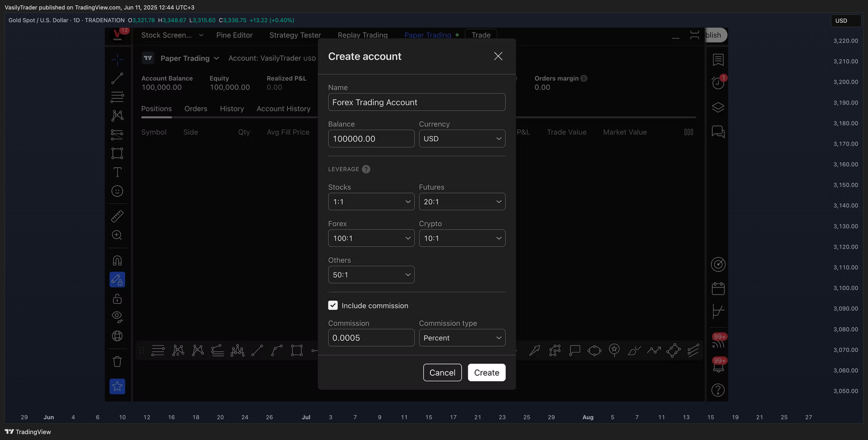Screen dimensions: 868x440
Task: Toggle stay in drawing mode
Action: (117, 279)
